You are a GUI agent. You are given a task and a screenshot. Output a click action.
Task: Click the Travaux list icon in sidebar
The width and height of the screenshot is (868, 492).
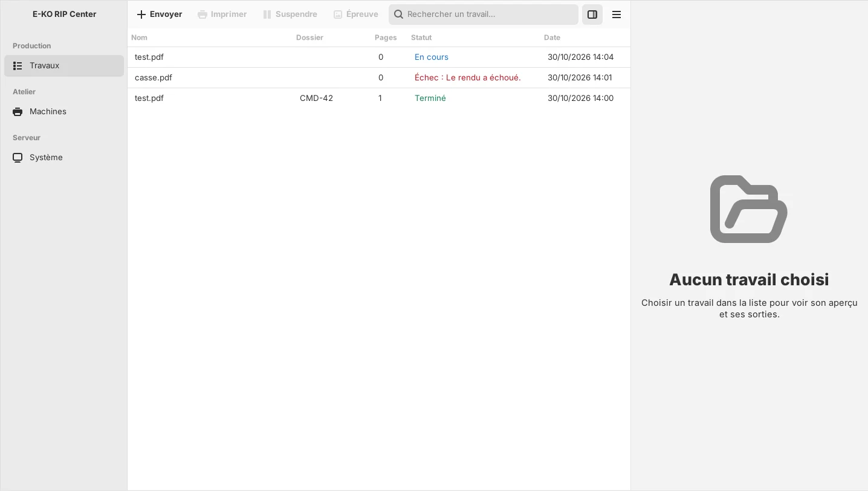point(18,66)
